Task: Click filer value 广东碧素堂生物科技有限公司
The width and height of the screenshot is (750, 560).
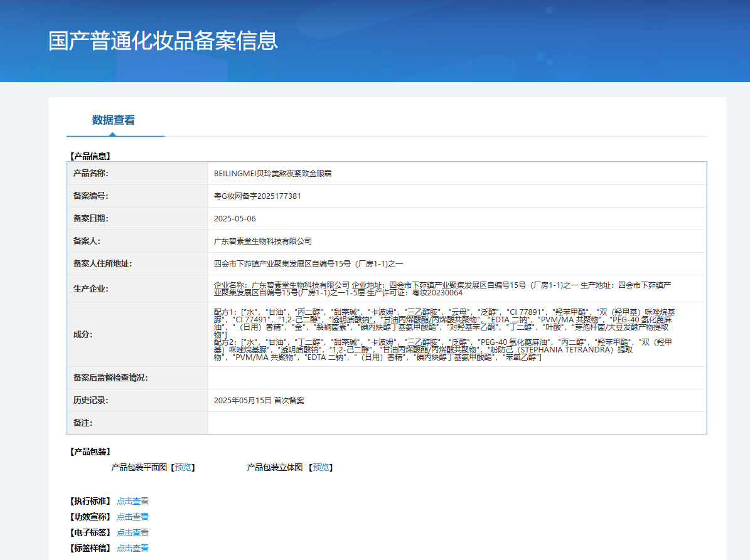Action: tap(262, 241)
